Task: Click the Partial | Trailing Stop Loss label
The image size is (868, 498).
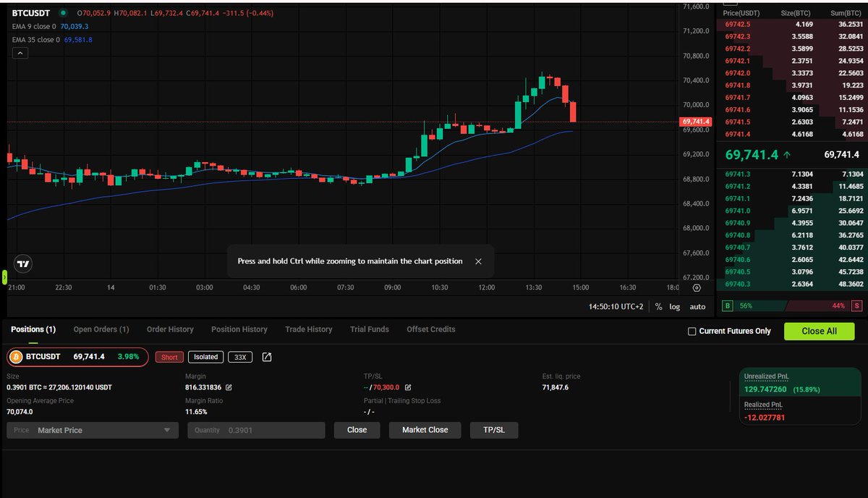Action: pos(402,400)
